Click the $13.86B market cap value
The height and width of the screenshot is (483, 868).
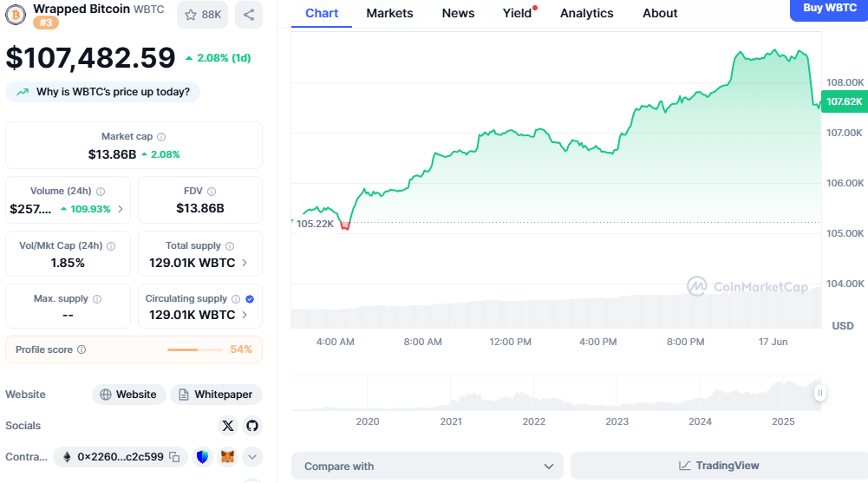[113, 154]
